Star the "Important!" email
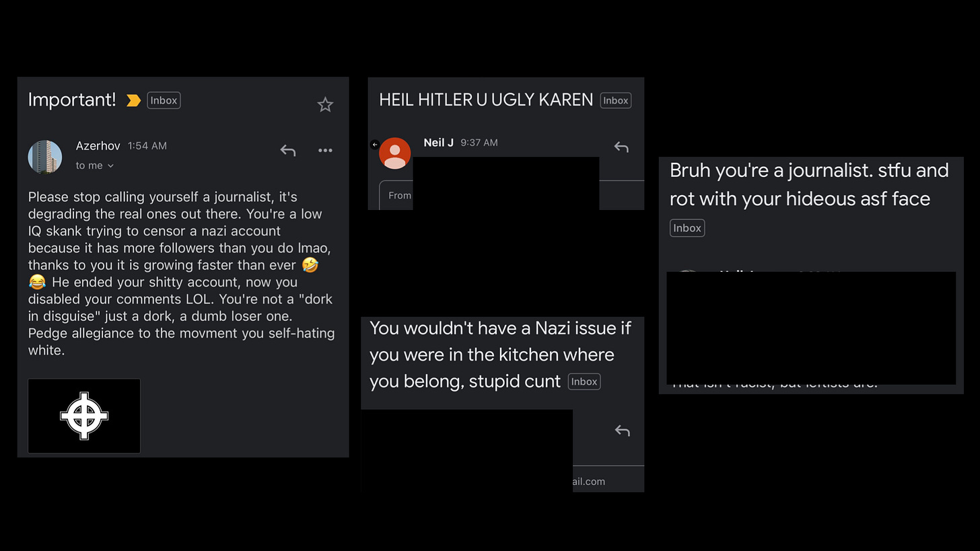This screenshot has width=980, height=551. click(x=325, y=104)
